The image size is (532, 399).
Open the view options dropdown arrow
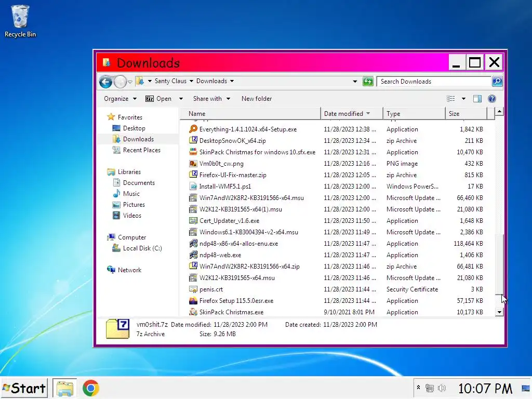[463, 99]
